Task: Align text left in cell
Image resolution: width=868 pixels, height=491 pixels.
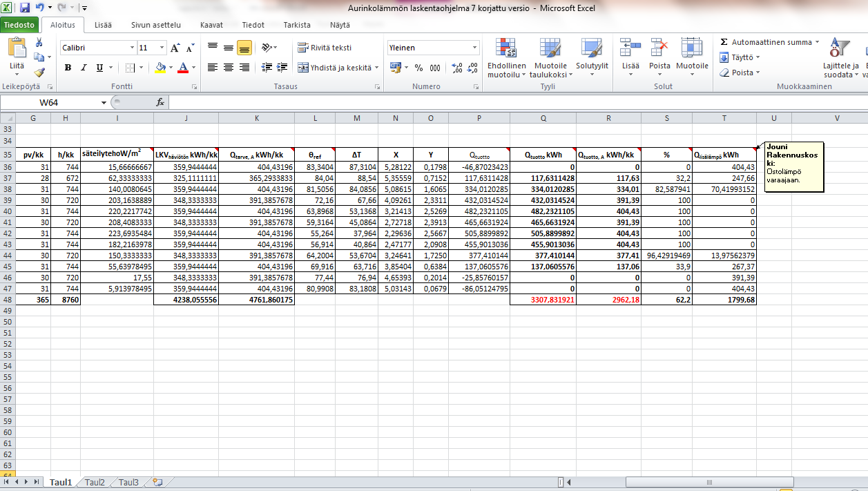Action: coord(213,68)
